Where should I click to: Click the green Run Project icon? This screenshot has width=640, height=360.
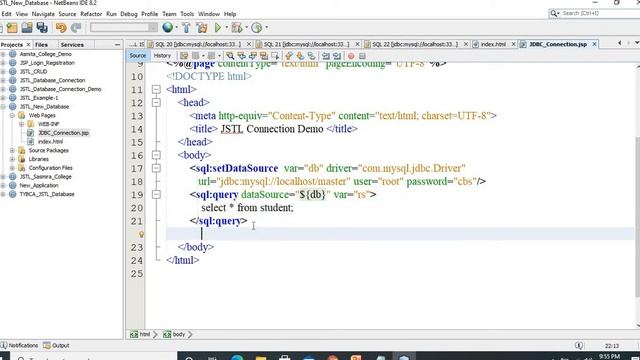218,28
